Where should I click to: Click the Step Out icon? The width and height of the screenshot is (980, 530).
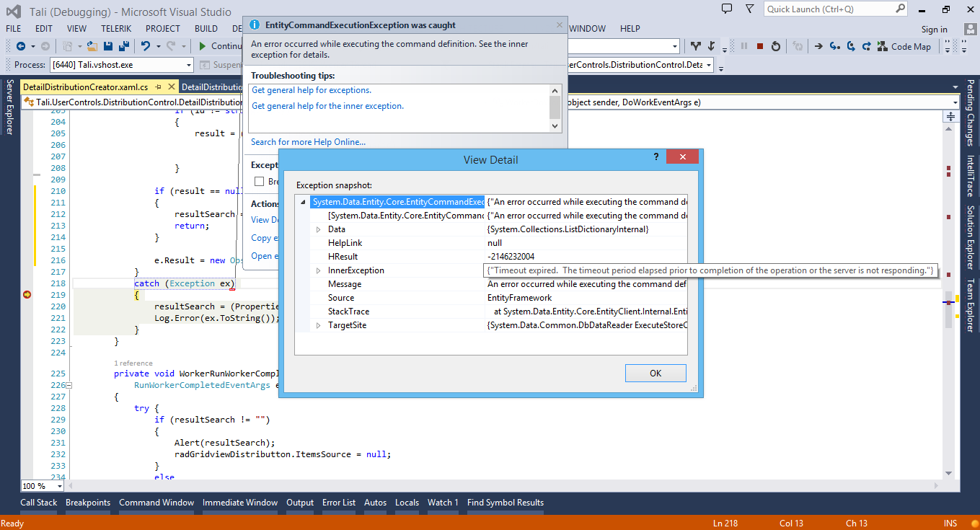(866, 46)
